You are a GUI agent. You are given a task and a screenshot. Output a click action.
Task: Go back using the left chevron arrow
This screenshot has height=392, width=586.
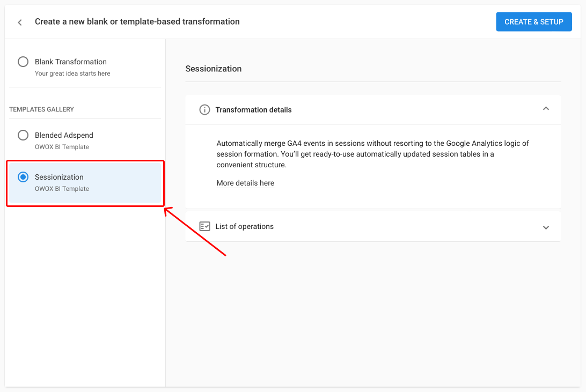(x=20, y=23)
